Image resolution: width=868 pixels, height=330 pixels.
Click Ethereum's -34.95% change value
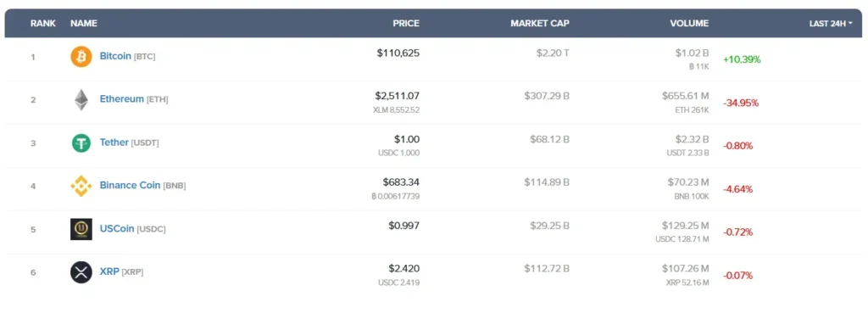point(741,103)
